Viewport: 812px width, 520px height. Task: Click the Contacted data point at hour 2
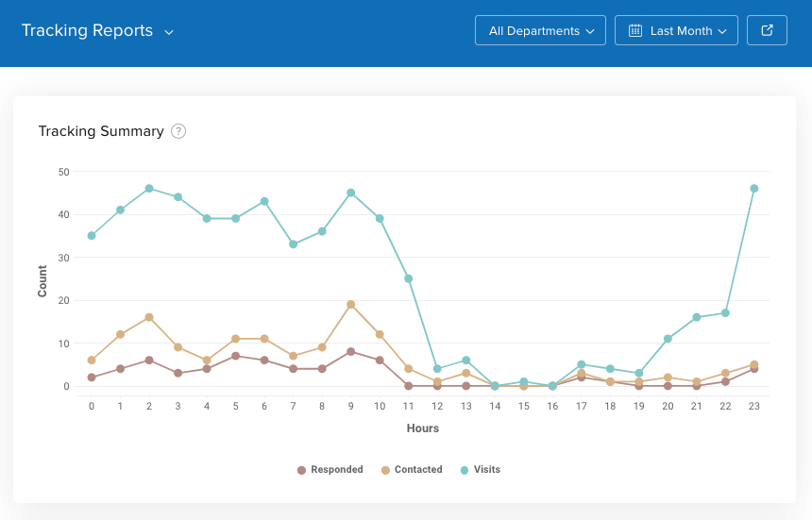149,317
